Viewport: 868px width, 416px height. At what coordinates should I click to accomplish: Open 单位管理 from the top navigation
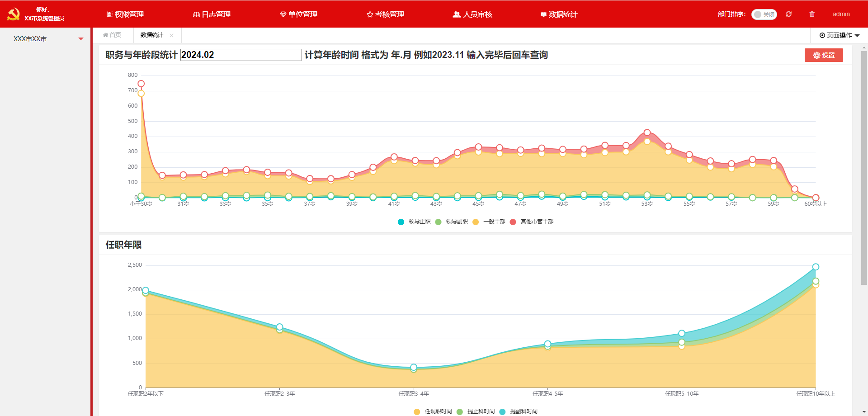298,14
